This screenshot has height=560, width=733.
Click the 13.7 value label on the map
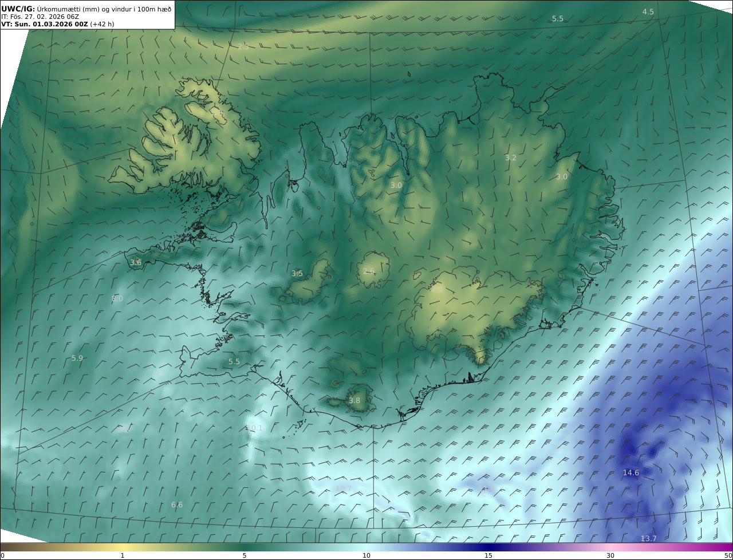[x=648, y=538]
